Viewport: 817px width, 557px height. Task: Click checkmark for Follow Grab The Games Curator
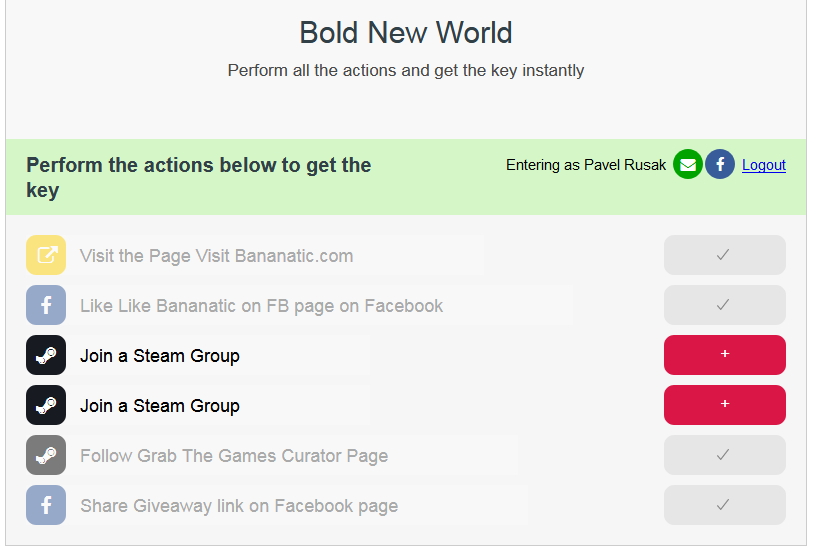pos(724,455)
